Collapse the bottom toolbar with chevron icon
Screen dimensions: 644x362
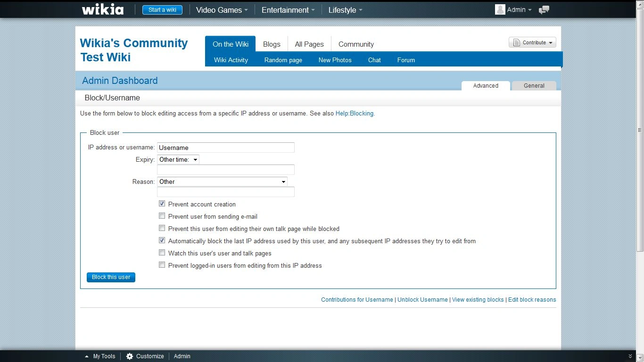[630, 356]
